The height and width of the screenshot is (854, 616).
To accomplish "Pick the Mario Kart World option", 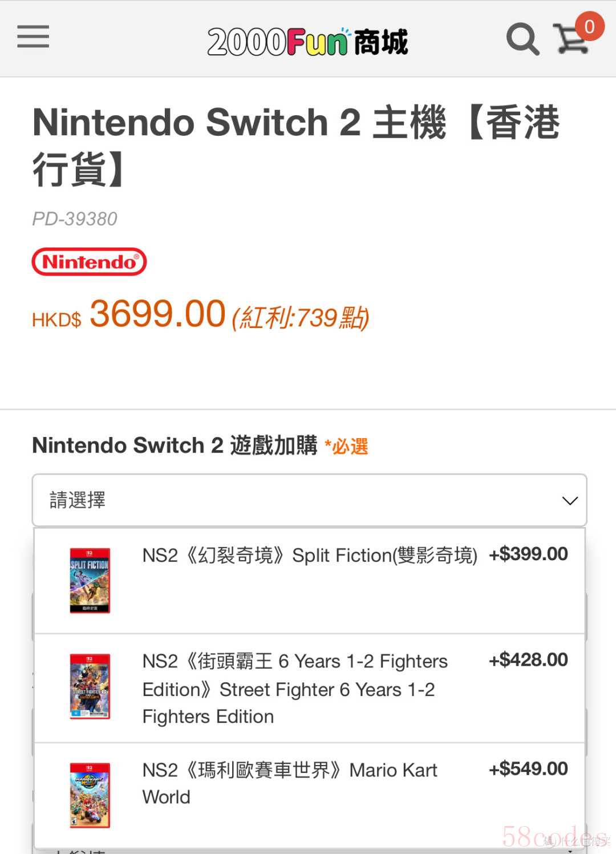I will point(289,783).
